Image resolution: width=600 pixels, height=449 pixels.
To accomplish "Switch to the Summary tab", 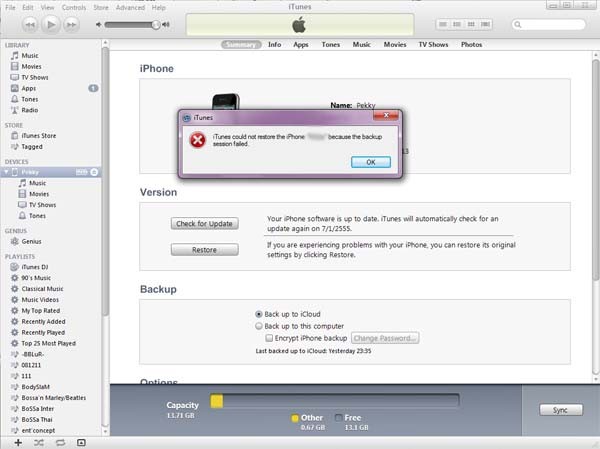I will coord(241,45).
